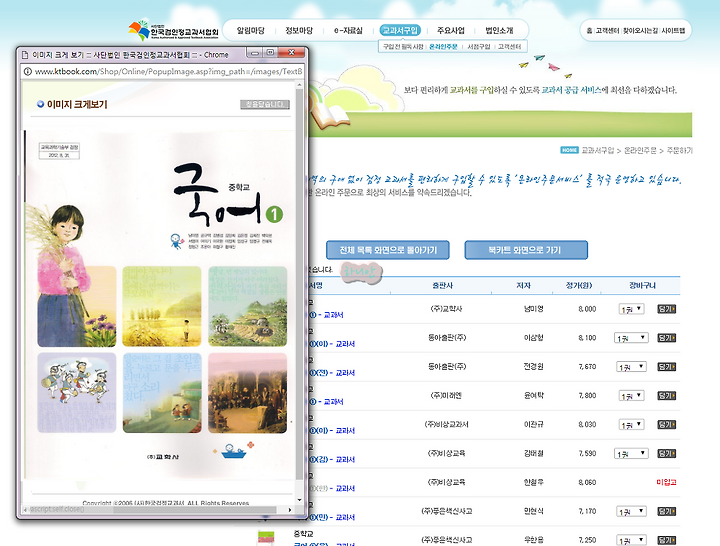Image resolution: width=720 pixels, height=546 pixels.
Task: Click the 장바구니 column header
Action: pyautogui.click(x=642, y=286)
